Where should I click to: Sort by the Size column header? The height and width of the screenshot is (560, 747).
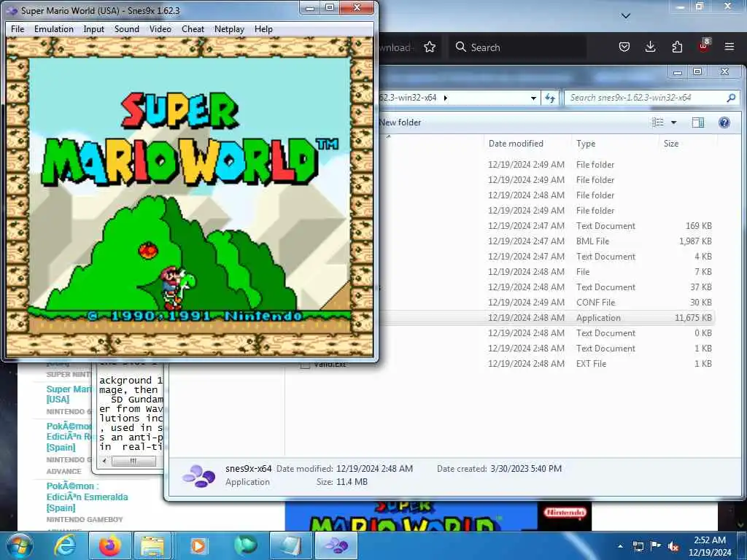(x=671, y=144)
